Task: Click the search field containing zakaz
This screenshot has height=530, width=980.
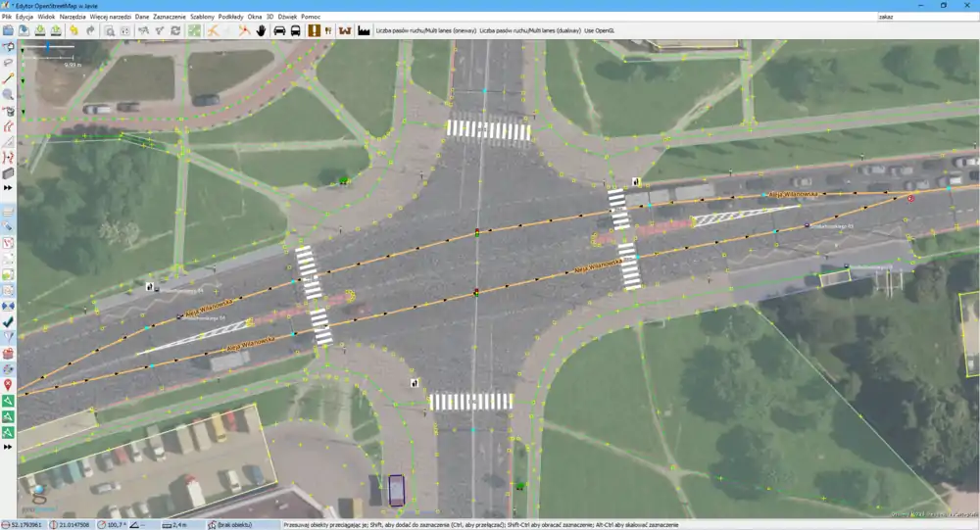Action: pos(926,17)
